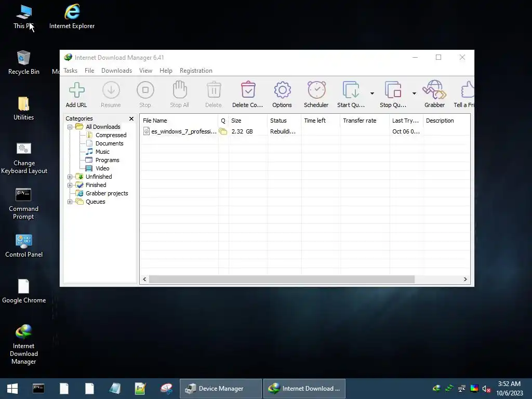The height and width of the screenshot is (399, 532).
Task: Open the File menu
Action: click(x=89, y=71)
